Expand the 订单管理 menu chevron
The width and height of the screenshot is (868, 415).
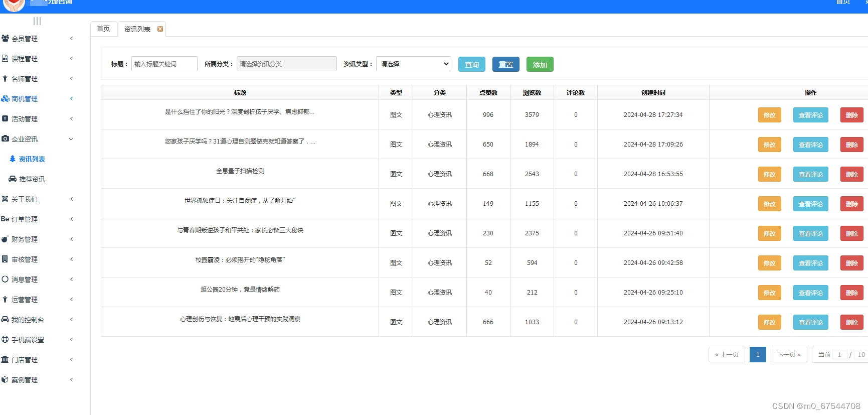tap(72, 219)
